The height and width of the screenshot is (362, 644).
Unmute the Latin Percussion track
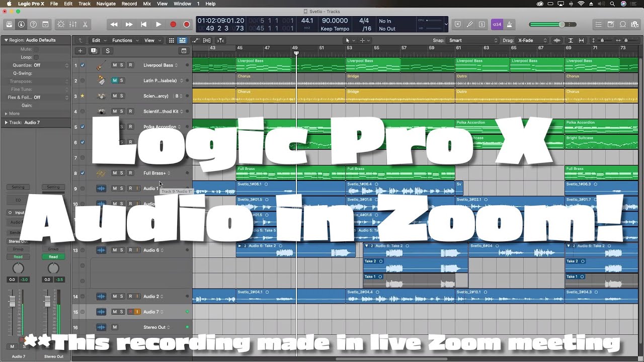pyautogui.click(x=115, y=80)
